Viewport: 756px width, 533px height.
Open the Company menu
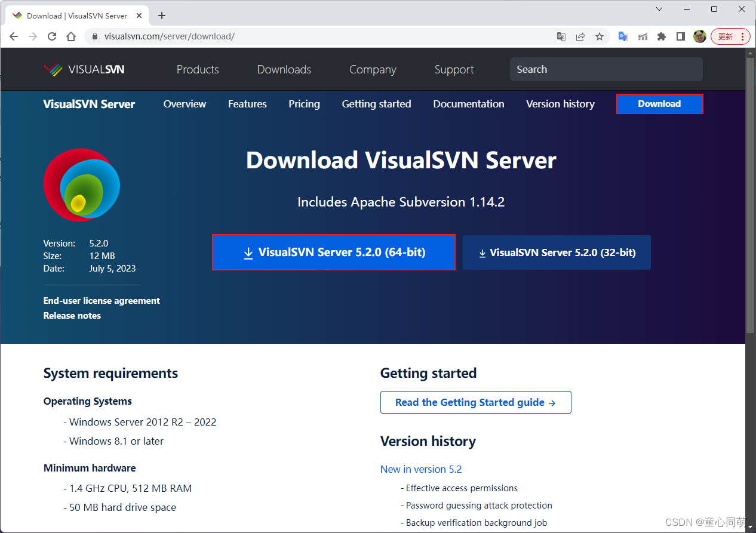373,69
